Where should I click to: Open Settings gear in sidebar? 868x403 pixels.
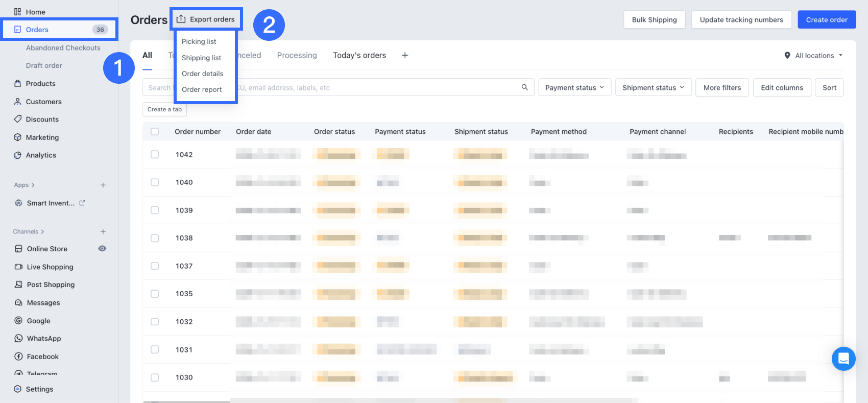coord(18,389)
